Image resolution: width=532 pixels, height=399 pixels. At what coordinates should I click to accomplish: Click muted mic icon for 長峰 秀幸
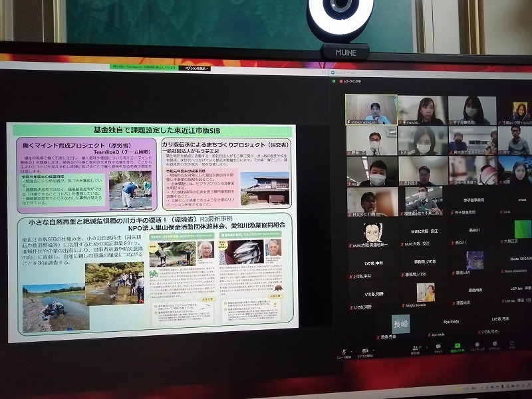pyautogui.click(x=378, y=338)
